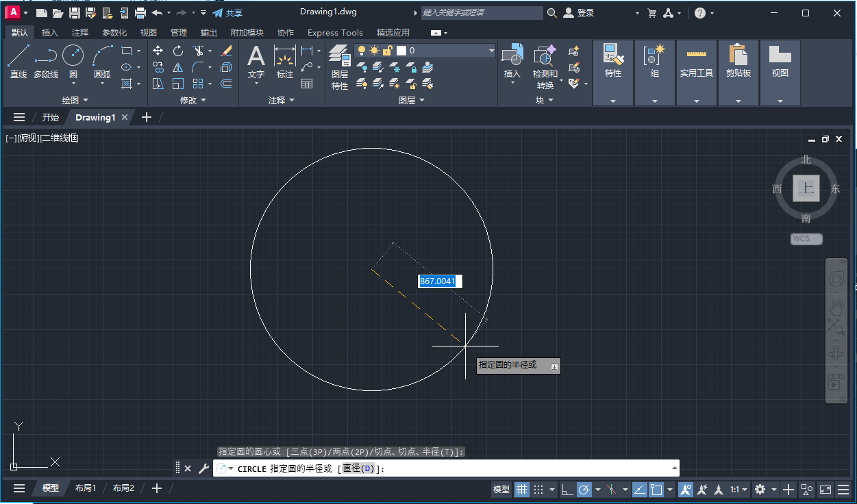Viewport: 857px width, 504px height.
Task: Select the Line (直线) tool
Action: 19,56
